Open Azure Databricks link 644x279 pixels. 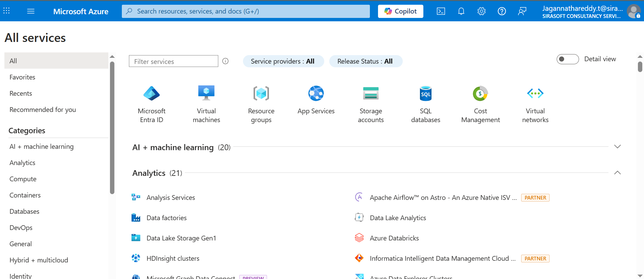(394, 238)
